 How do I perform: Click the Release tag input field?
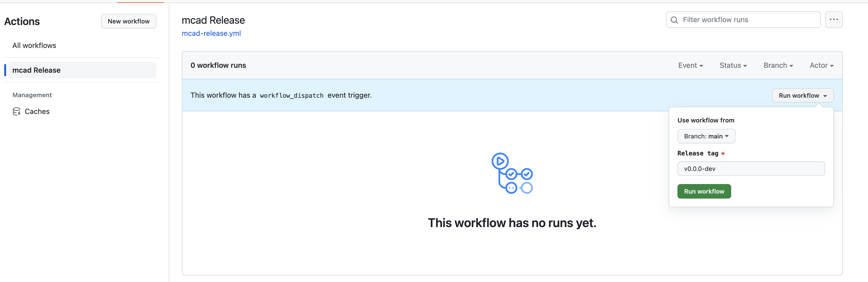point(751,169)
